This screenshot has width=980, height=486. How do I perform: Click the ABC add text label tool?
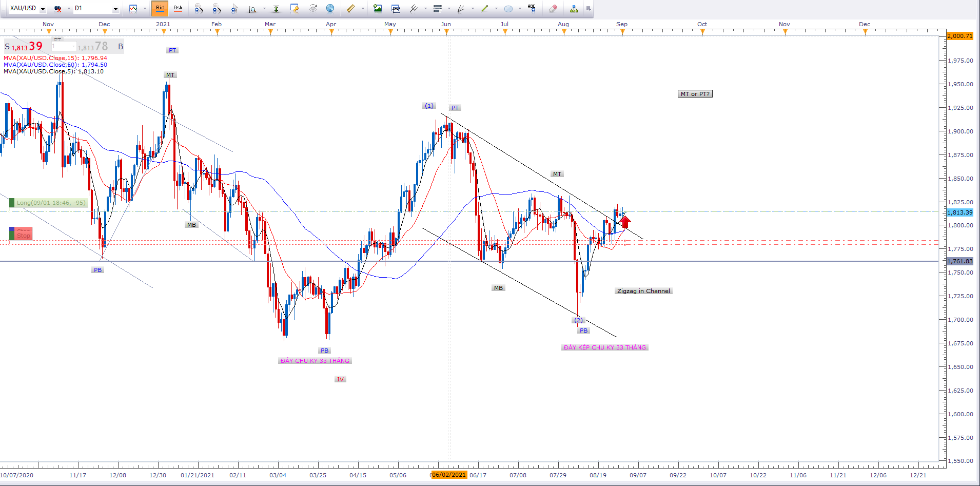[x=532, y=8]
